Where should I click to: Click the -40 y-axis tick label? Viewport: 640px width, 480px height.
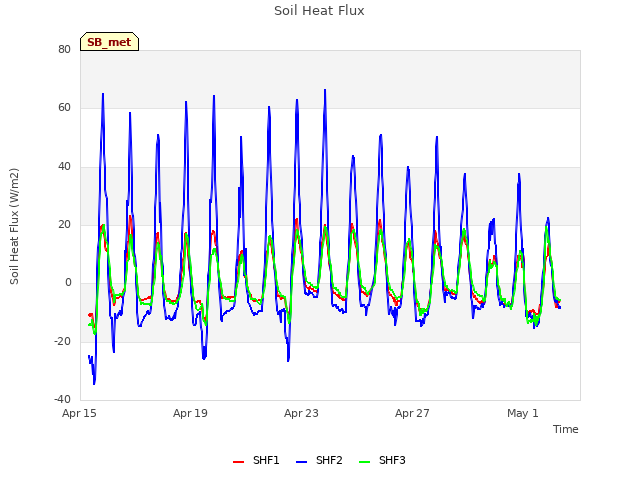(x=62, y=399)
